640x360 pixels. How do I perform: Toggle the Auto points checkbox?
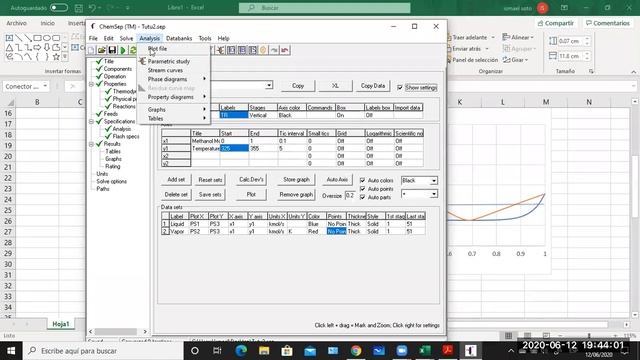coord(362,189)
